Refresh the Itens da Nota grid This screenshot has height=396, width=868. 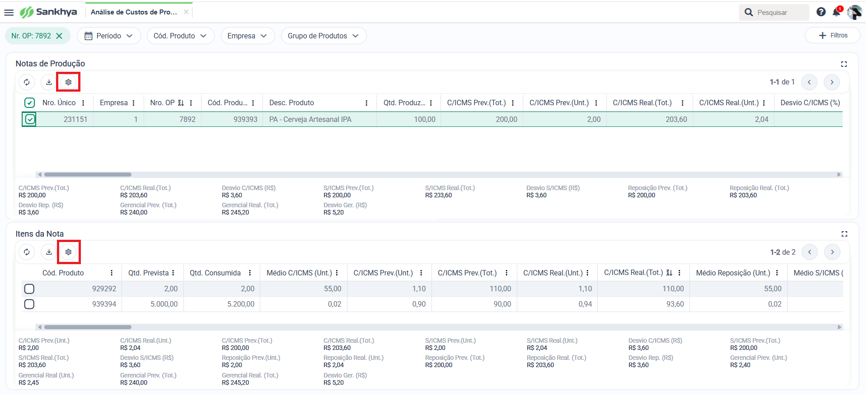pos(27,252)
